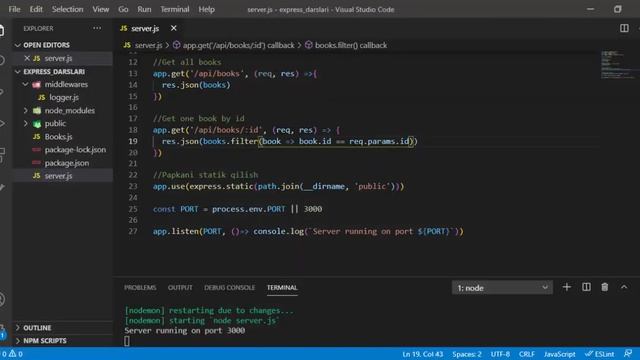The image size is (640, 360).
Task: Click public folder icon
Action: point(37,124)
